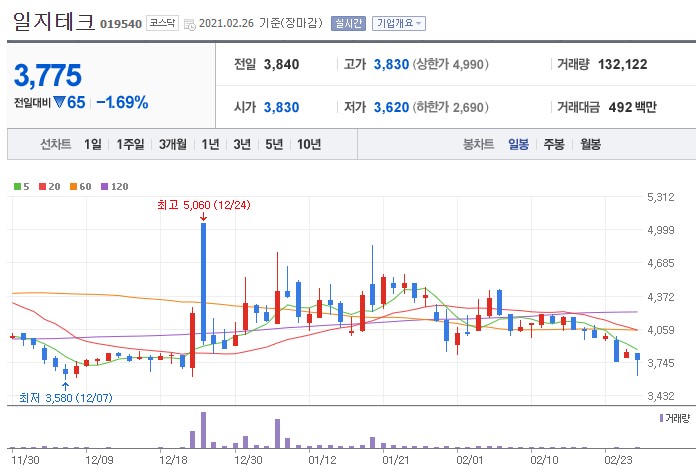Viewport: 696px width, 475px height.
Task: Select the 1주일 line chart tab
Action: (130, 144)
